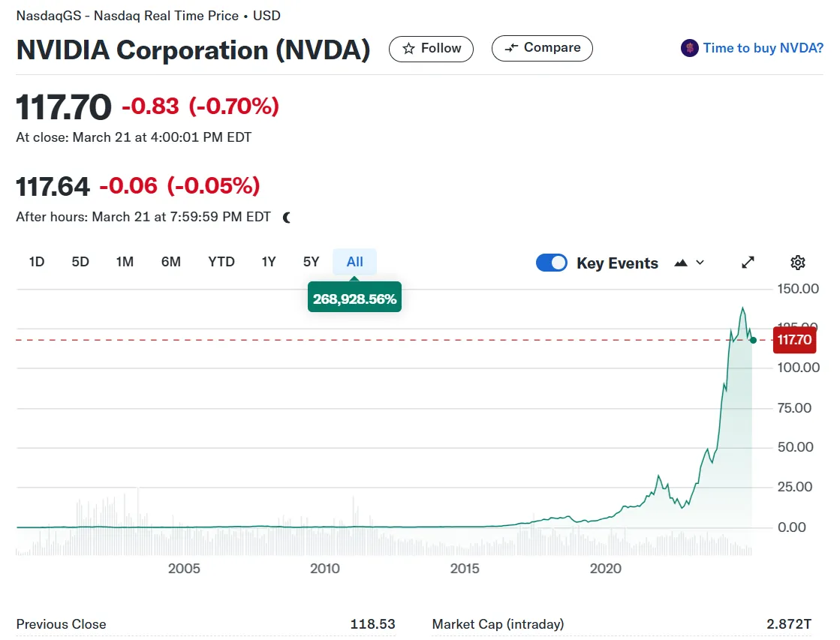The height and width of the screenshot is (640, 840).
Task: Open chart settings gear icon
Action: pos(798,263)
